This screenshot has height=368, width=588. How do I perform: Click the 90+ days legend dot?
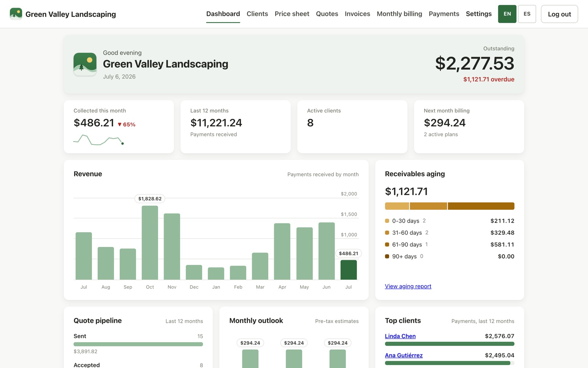coord(387,256)
